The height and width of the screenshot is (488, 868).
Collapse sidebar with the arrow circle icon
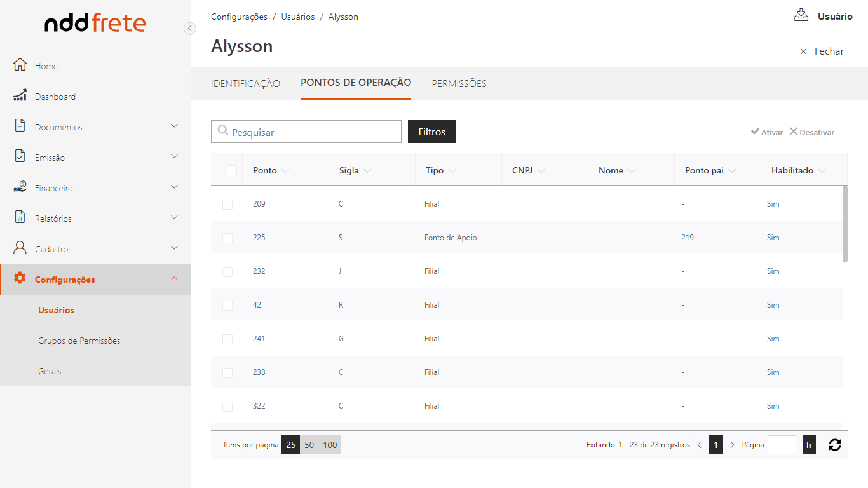point(189,29)
